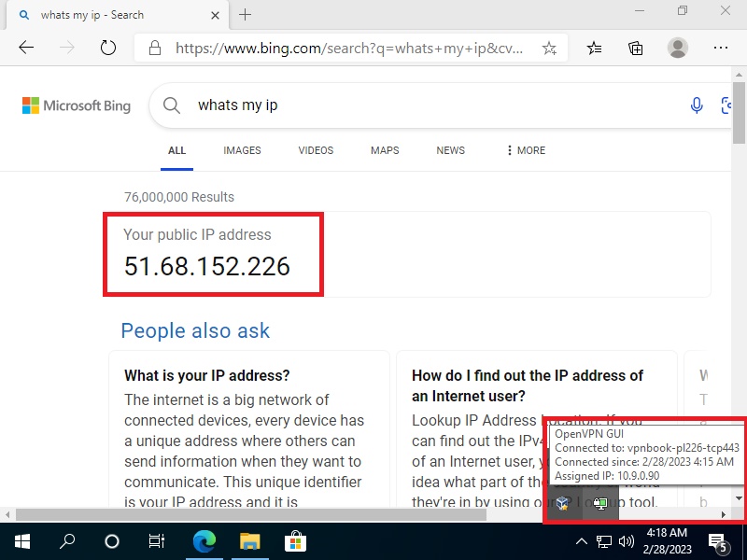Open Microsoft Store from taskbar
The height and width of the screenshot is (560, 747).
[295, 541]
